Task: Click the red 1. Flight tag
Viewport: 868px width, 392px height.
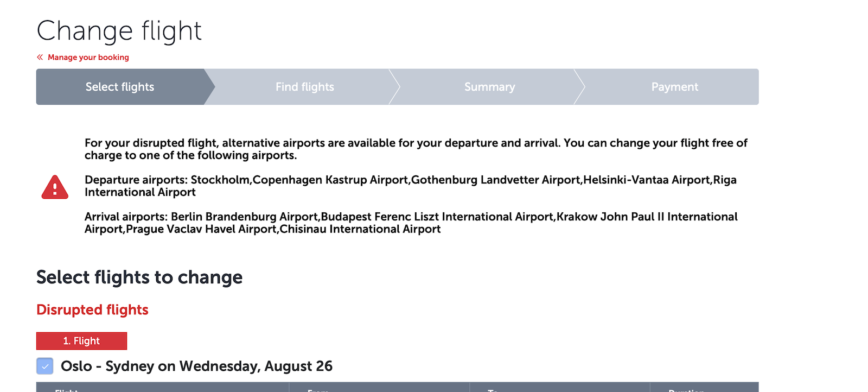Action: [x=81, y=341]
